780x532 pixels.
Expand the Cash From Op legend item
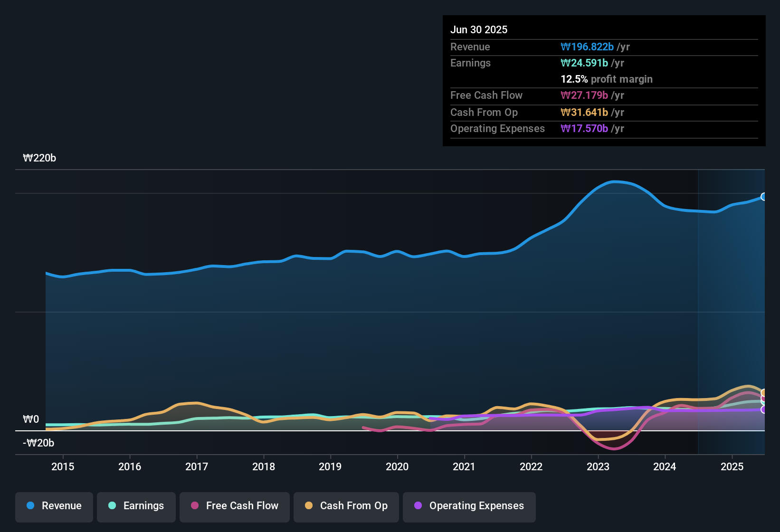click(346, 506)
